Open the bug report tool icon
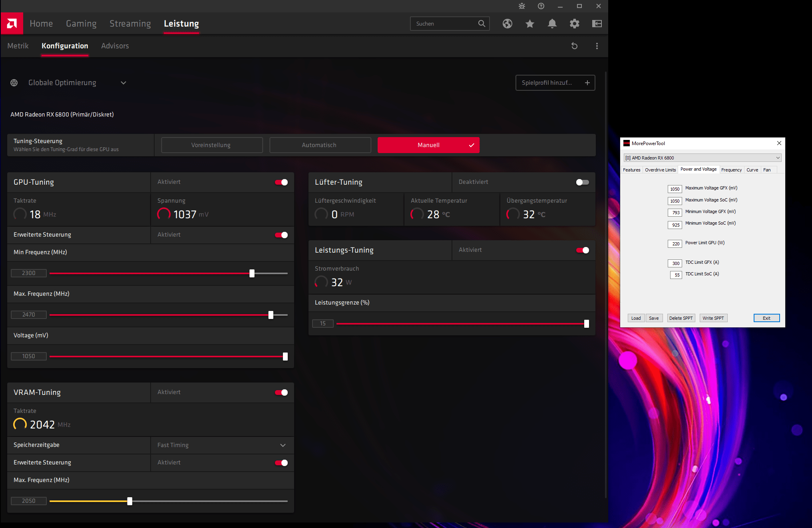812x528 pixels. 522,6
